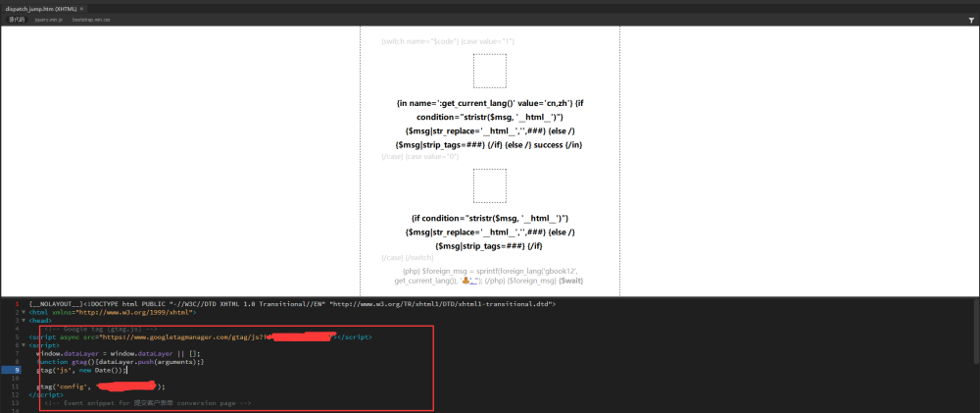Click the <head> tag in code
The height and width of the screenshot is (413, 980).
[40, 321]
